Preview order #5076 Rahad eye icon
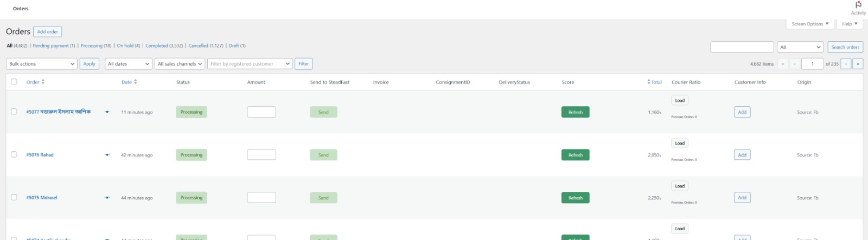The height and width of the screenshot is (240, 868). point(107,155)
